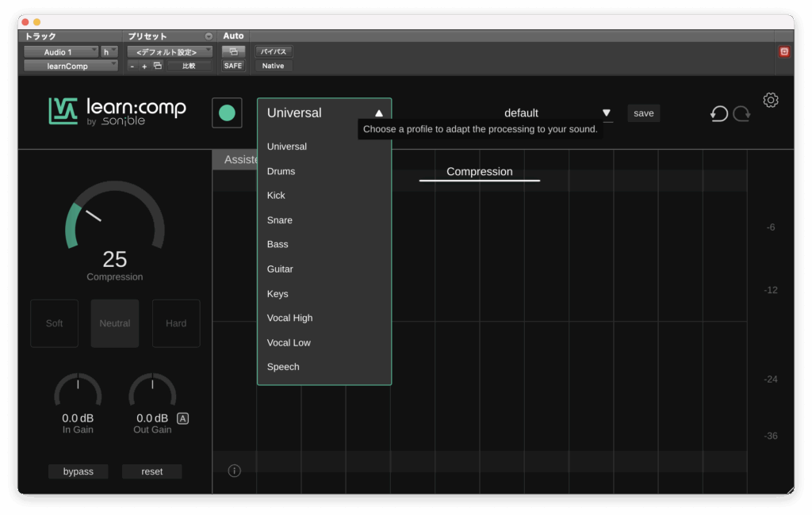Choose the Drums profile
Image resolution: width=812 pixels, height=515 pixels.
click(324, 171)
